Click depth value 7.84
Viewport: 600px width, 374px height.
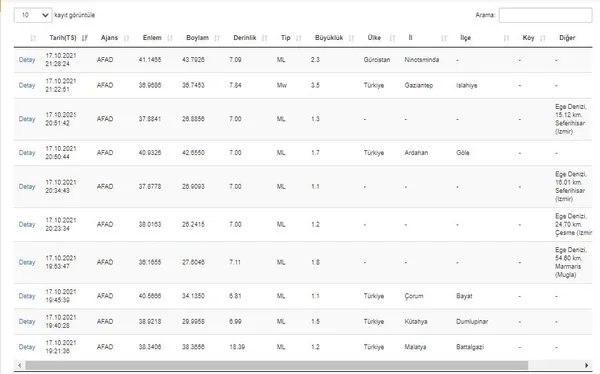point(235,85)
